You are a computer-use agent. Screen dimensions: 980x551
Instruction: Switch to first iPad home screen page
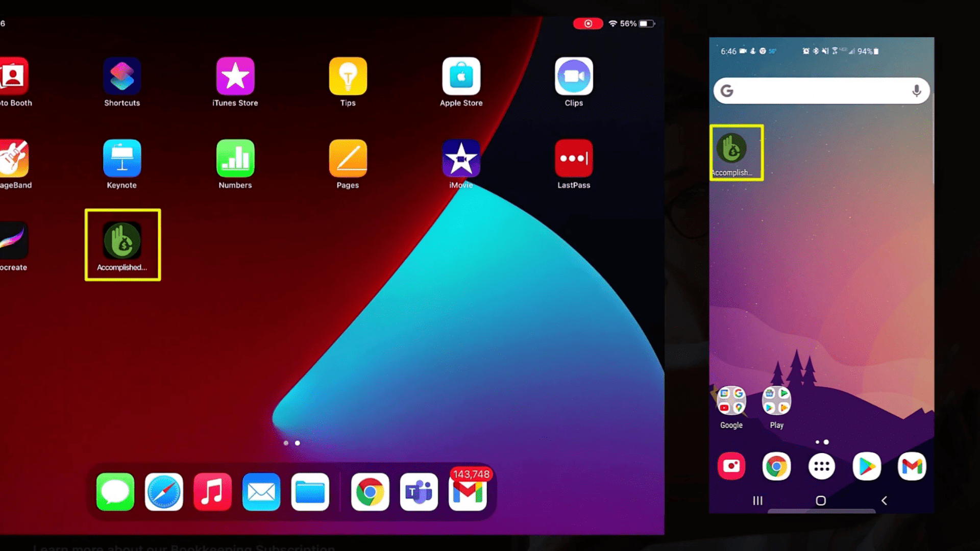[285, 443]
